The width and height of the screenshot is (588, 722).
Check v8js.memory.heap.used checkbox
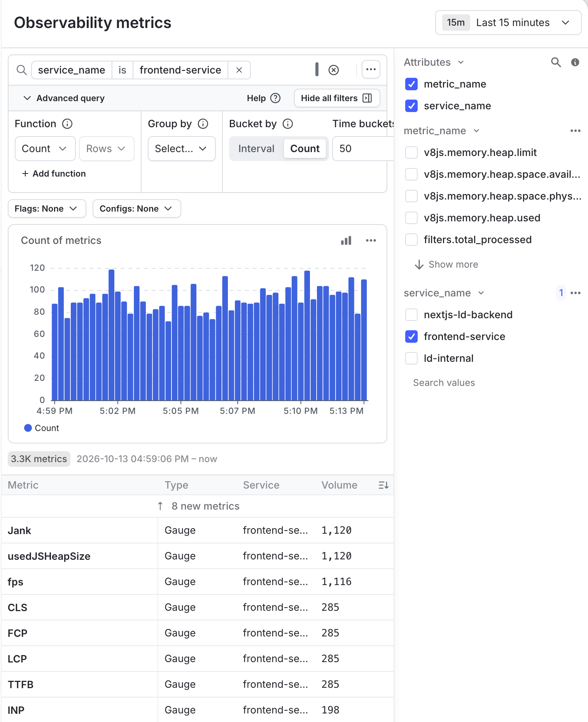[411, 218]
